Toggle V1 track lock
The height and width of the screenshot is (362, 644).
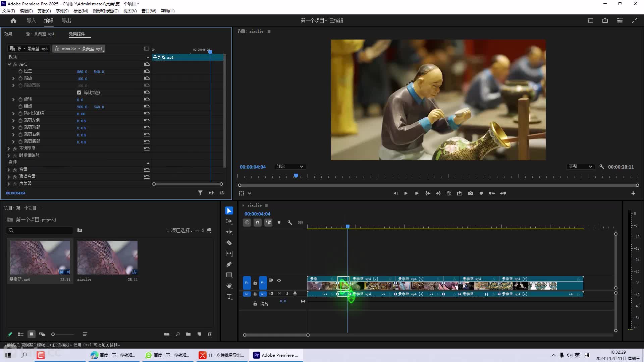point(255,283)
